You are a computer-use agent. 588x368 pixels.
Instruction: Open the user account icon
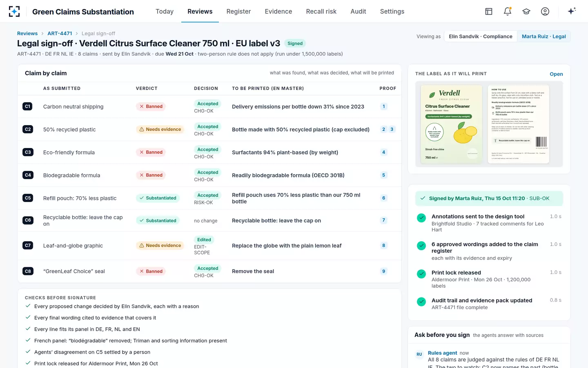545,11
